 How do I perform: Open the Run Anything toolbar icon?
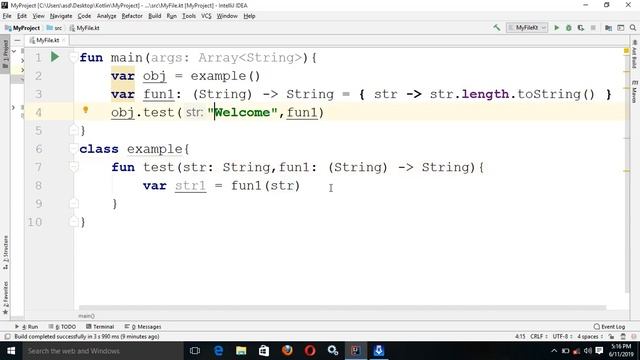(x=620, y=28)
